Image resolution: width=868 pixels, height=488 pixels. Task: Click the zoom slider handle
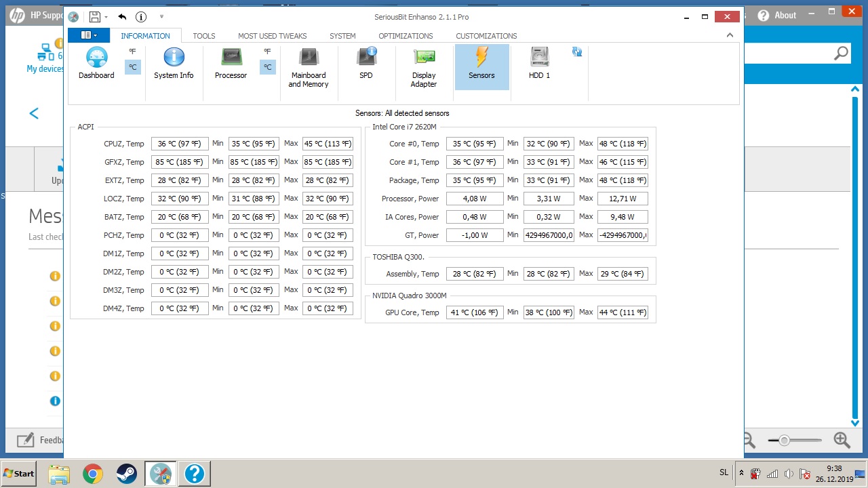[784, 441]
